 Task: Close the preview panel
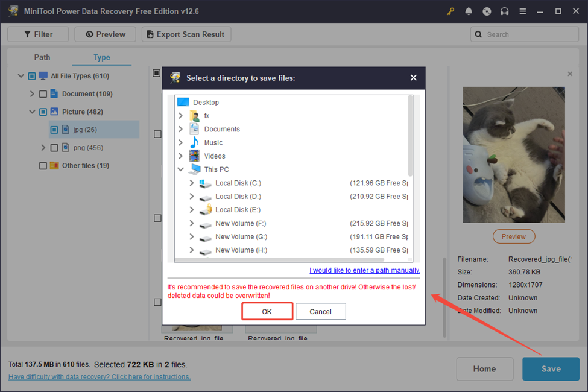coord(570,74)
